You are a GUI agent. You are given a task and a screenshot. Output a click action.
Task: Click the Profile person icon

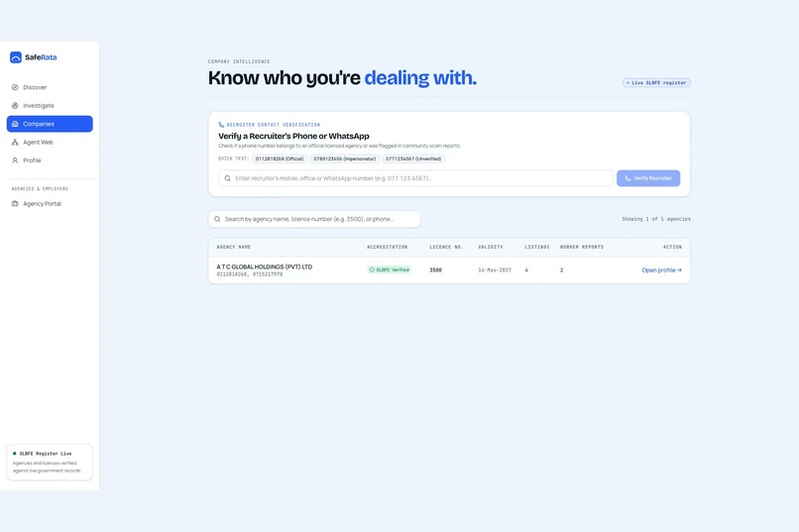point(15,160)
